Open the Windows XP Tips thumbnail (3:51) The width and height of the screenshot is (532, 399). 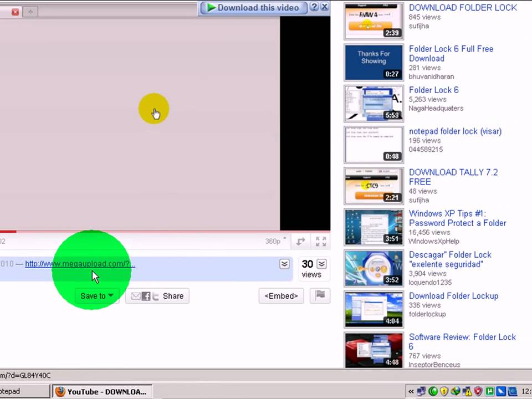coord(374,227)
